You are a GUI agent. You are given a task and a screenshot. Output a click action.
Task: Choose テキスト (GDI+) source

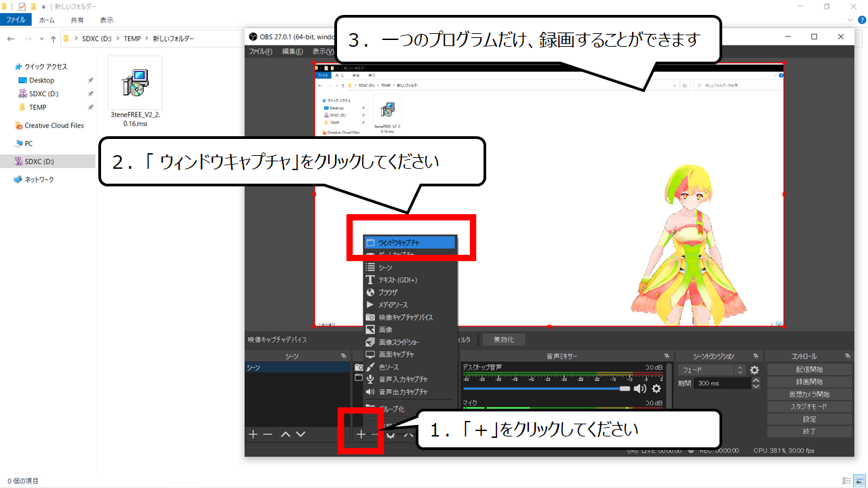(x=410, y=280)
